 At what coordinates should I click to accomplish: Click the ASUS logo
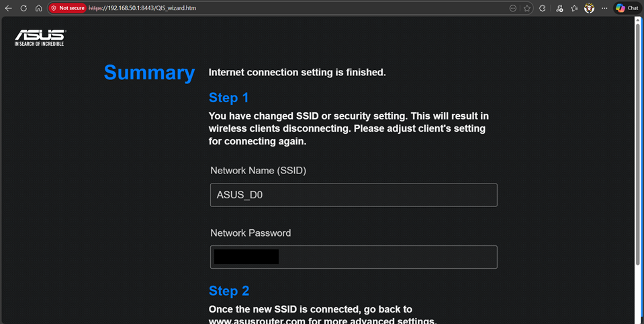(x=40, y=38)
